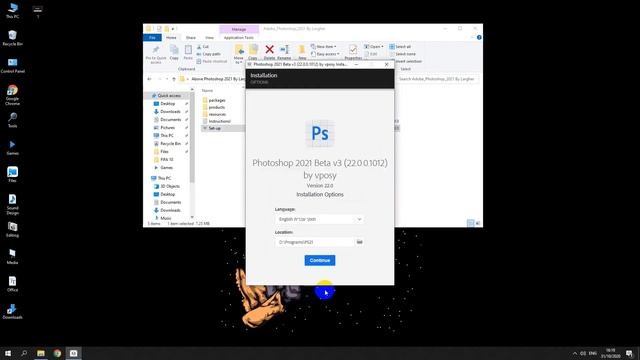Click the Up arrow in Explorer
The image size is (640, 360).
(174, 79)
